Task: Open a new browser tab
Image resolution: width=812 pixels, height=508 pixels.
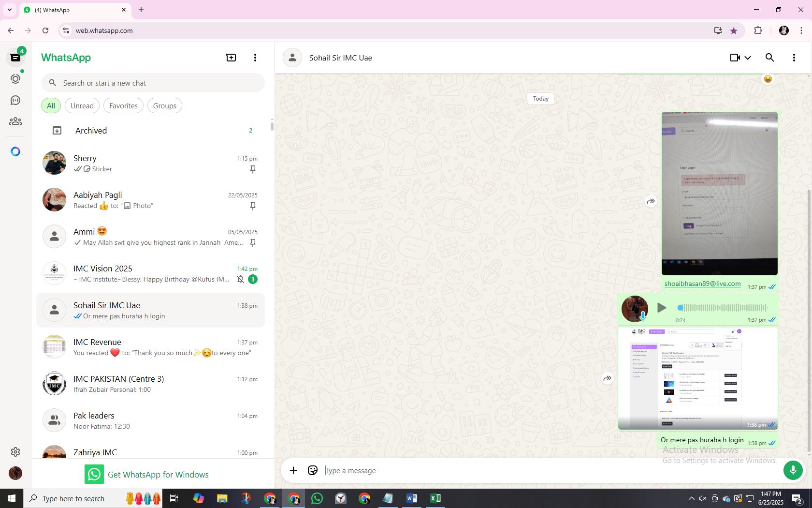Action: click(141, 10)
